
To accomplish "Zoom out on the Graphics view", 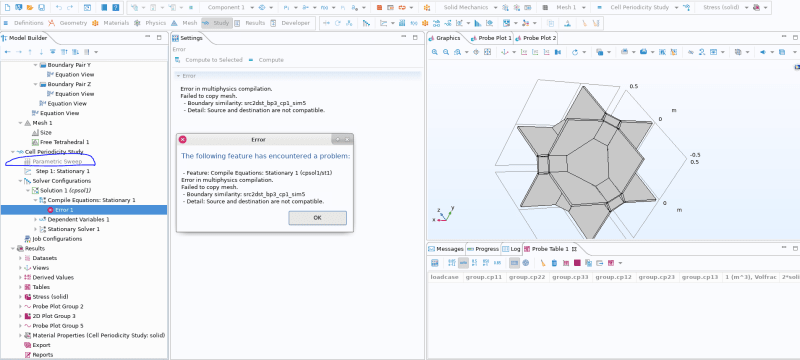I will coord(446,52).
